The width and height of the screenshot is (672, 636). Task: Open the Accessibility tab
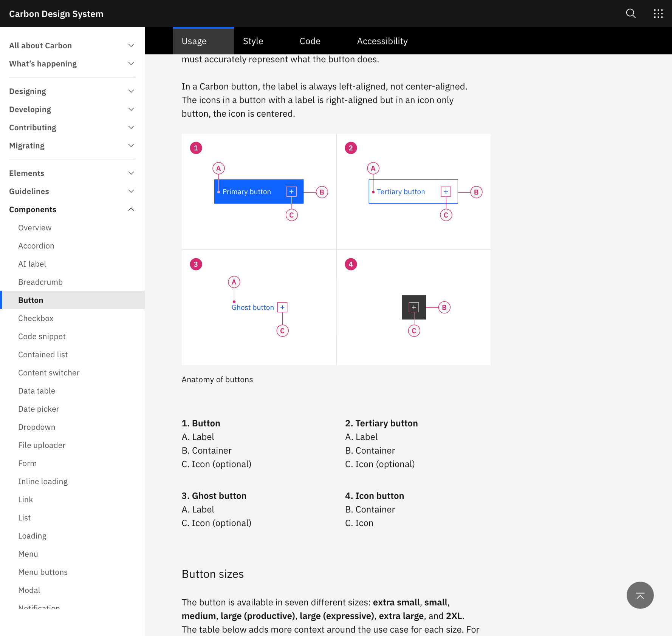point(382,41)
